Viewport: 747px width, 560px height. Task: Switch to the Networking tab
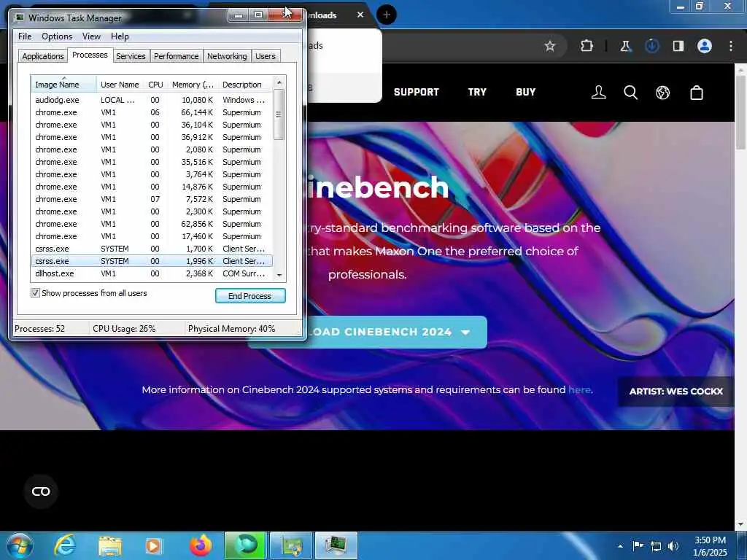(x=227, y=56)
